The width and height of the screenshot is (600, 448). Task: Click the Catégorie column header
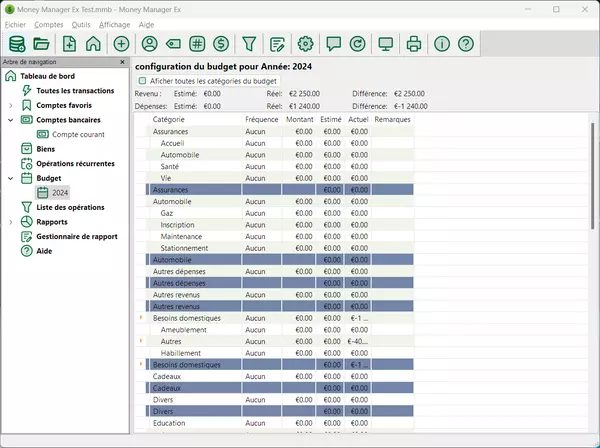(x=168, y=119)
